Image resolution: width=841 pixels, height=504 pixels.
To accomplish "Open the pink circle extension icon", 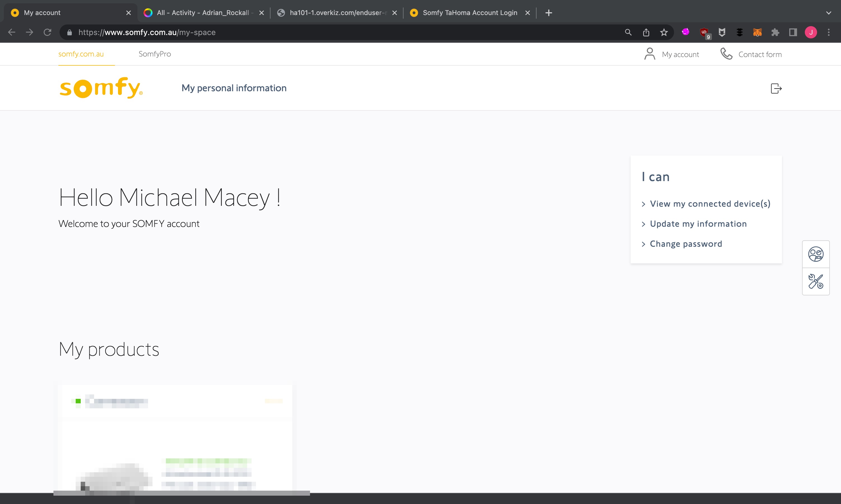I will click(x=685, y=32).
